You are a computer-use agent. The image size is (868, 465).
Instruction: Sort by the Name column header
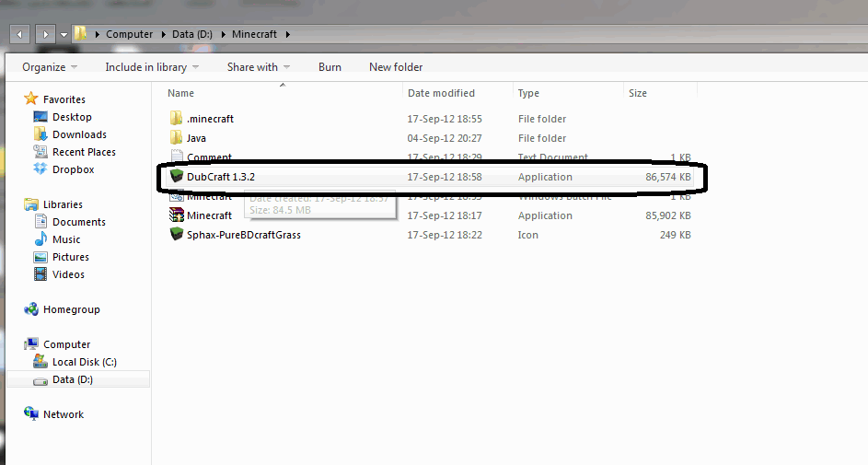pos(181,93)
